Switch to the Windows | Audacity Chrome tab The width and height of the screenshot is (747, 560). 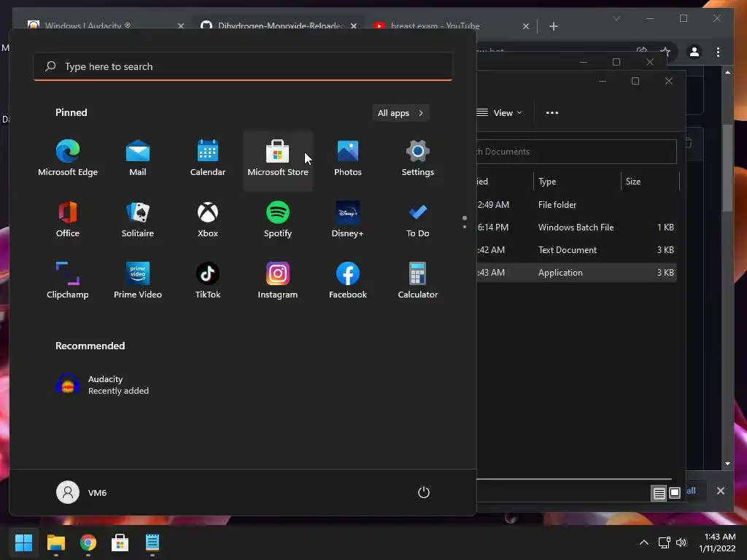pos(88,26)
